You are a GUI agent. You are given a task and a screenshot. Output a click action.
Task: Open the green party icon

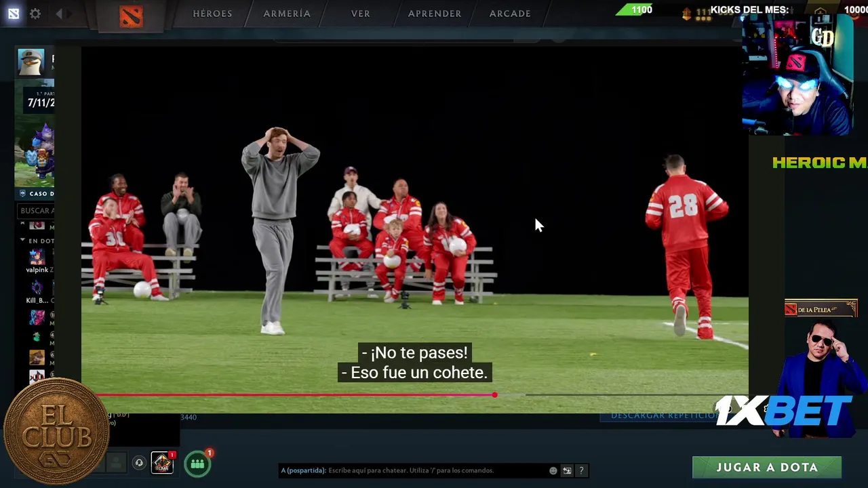pos(197,464)
